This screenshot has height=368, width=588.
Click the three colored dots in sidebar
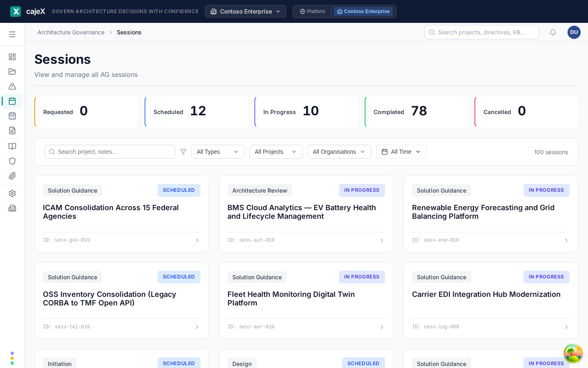pyautogui.click(x=12, y=358)
